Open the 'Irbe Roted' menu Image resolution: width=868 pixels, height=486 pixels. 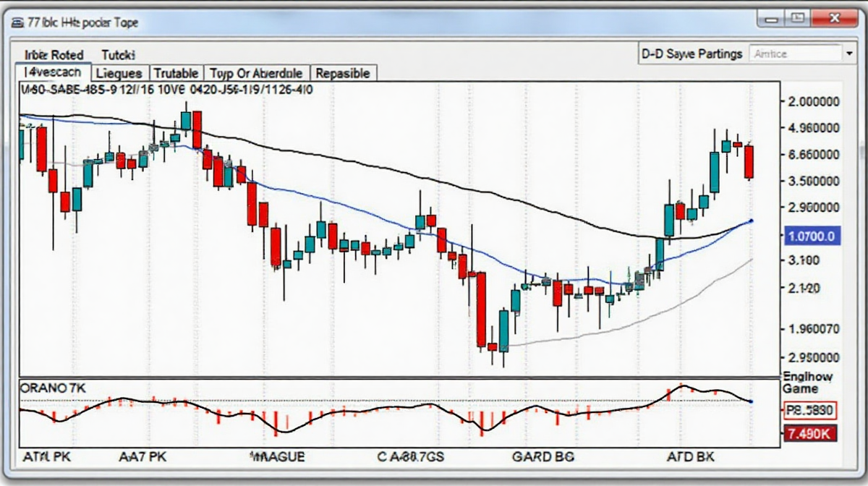54,54
